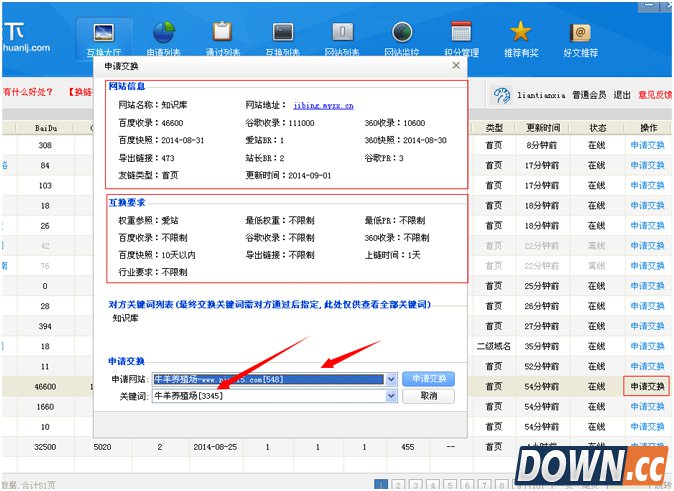Viewport: 674px width, 491px height.
Task: Open the 互换列表 terminal icon
Action: tap(282, 40)
